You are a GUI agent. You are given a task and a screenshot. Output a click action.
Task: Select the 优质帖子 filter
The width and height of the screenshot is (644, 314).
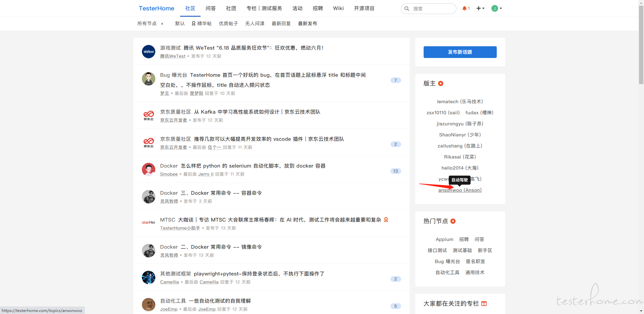228,23
